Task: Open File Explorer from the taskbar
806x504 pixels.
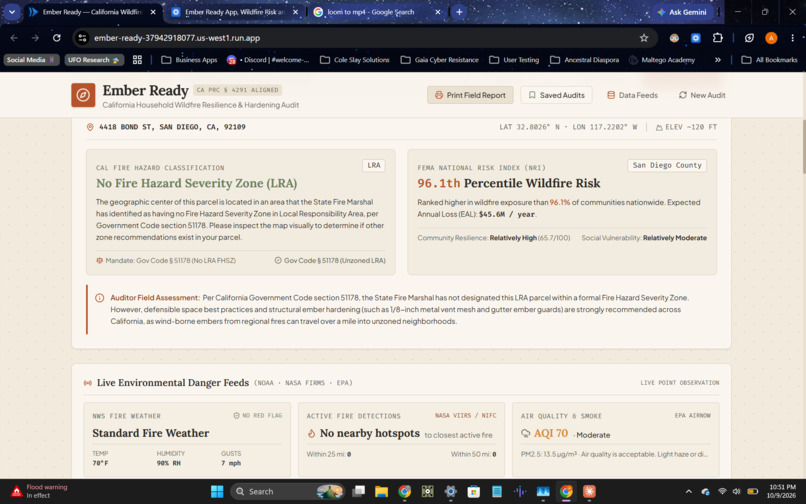Action: point(381,492)
